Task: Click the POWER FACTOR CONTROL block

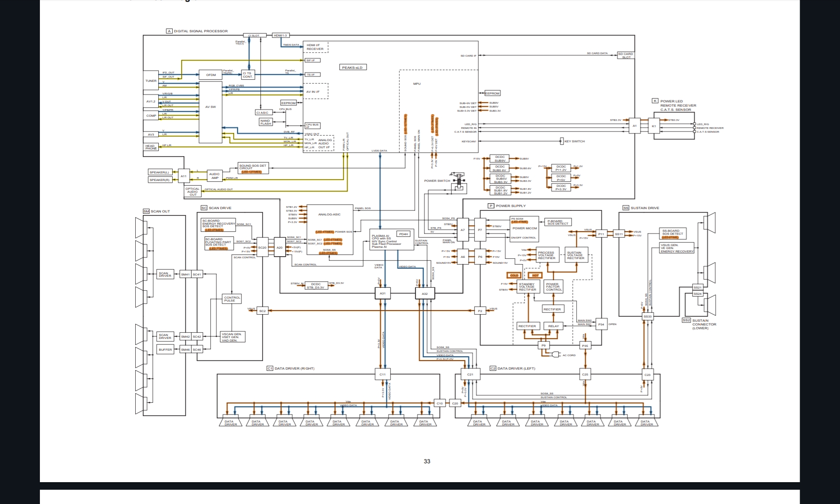Action: [553, 287]
